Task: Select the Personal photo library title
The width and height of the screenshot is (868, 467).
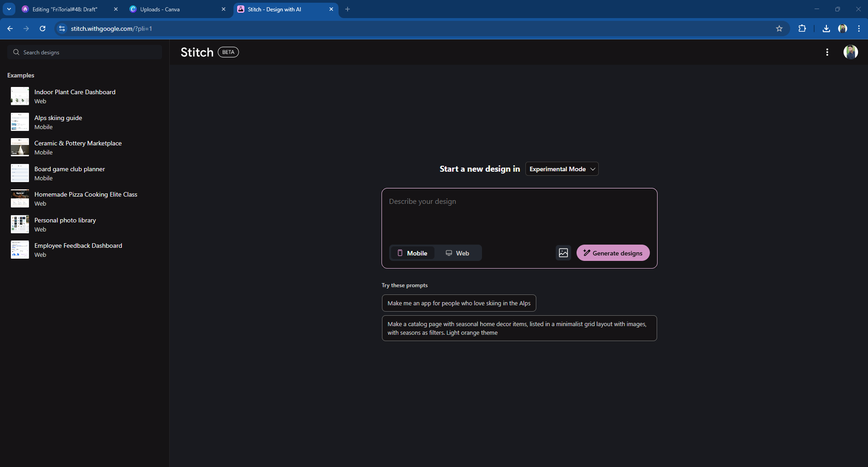Action: tap(65, 220)
